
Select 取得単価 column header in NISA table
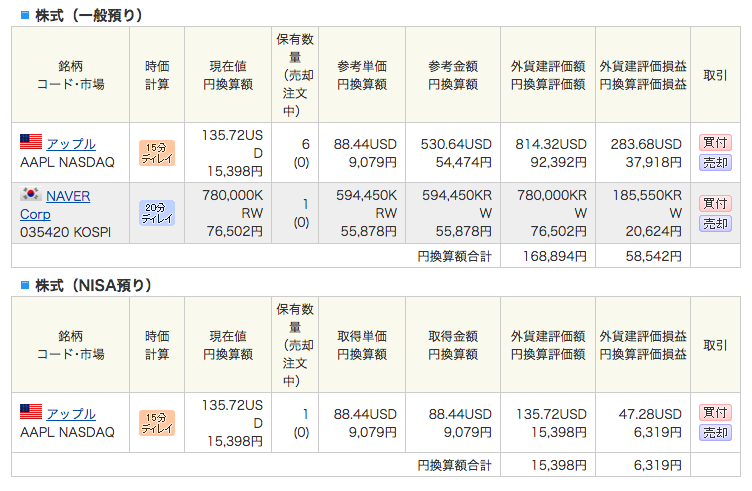362,336
